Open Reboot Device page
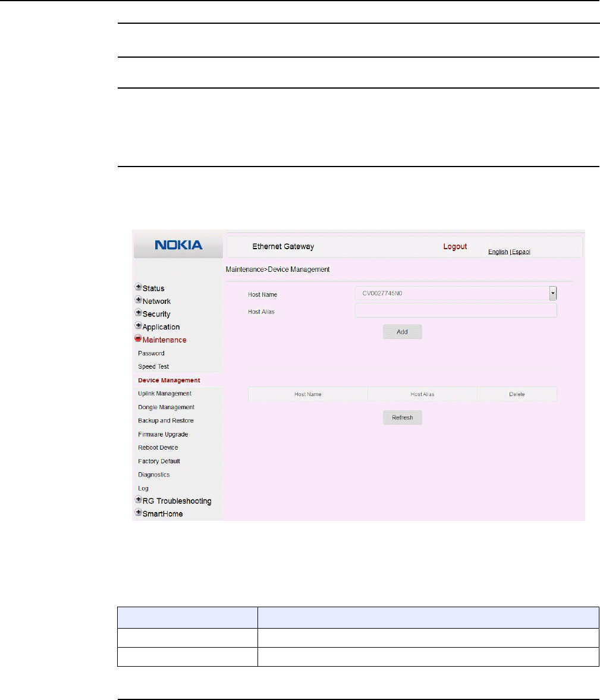Image resolution: width=600 pixels, height=700 pixels. (158, 448)
